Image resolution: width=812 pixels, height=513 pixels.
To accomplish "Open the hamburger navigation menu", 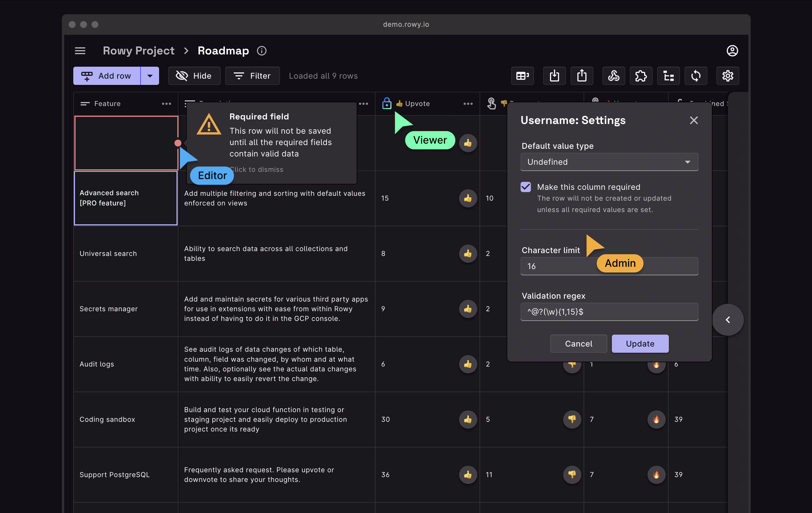I will click(80, 50).
